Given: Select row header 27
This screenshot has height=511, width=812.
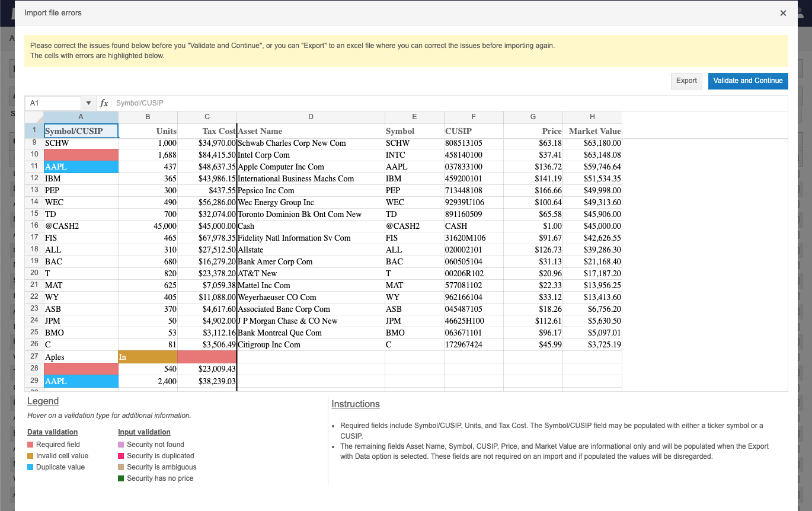Looking at the screenshot, I should (34, 357).
